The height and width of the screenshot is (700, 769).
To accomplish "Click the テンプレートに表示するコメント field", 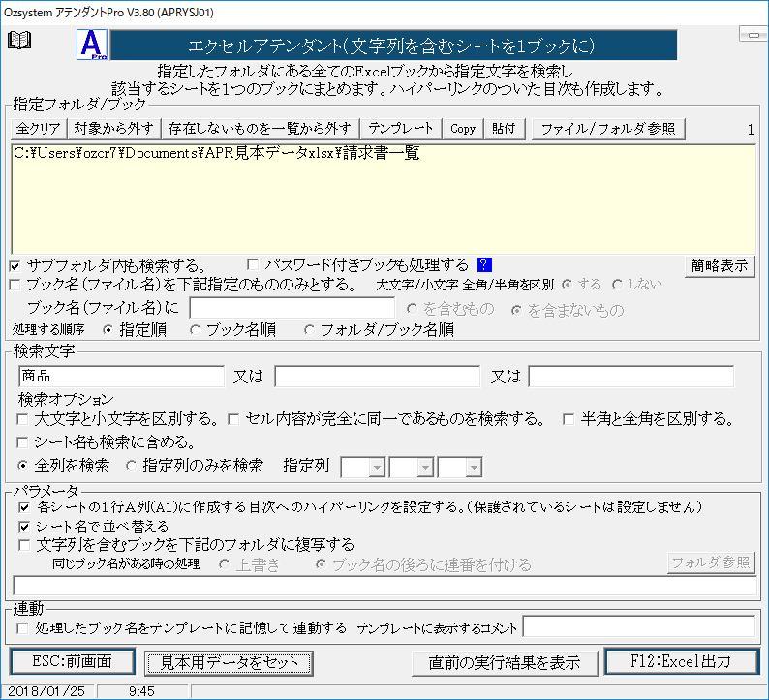I will [639, 627].
